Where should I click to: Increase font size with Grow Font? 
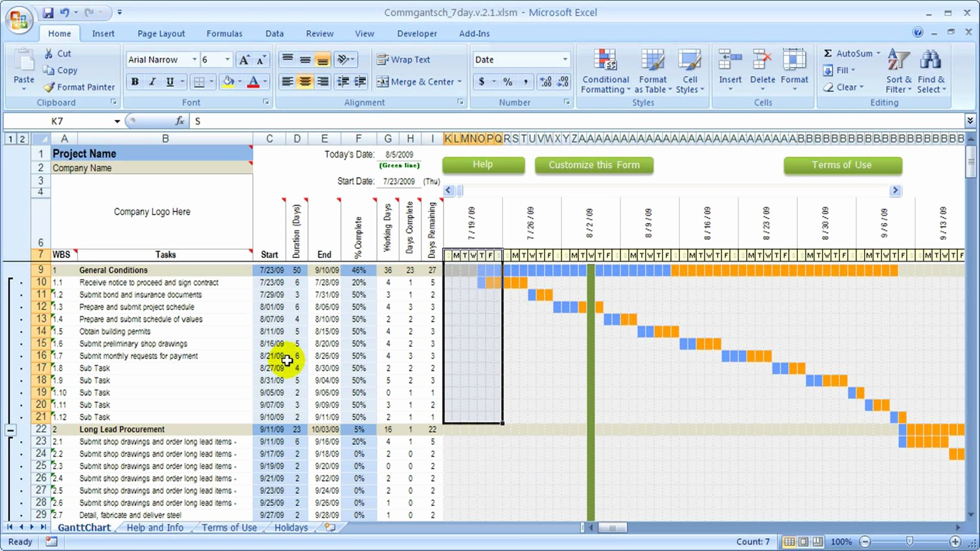[244, 60]
